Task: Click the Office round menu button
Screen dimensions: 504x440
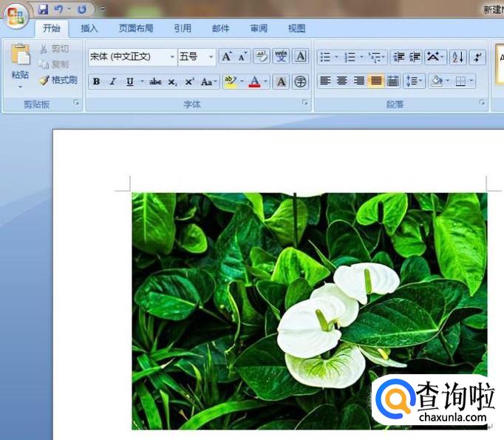Action: pyautogui.click(x=16, y=16)
